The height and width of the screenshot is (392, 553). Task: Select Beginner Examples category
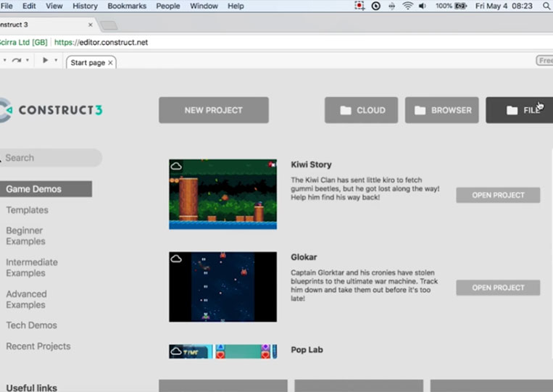tap(26, 235)
